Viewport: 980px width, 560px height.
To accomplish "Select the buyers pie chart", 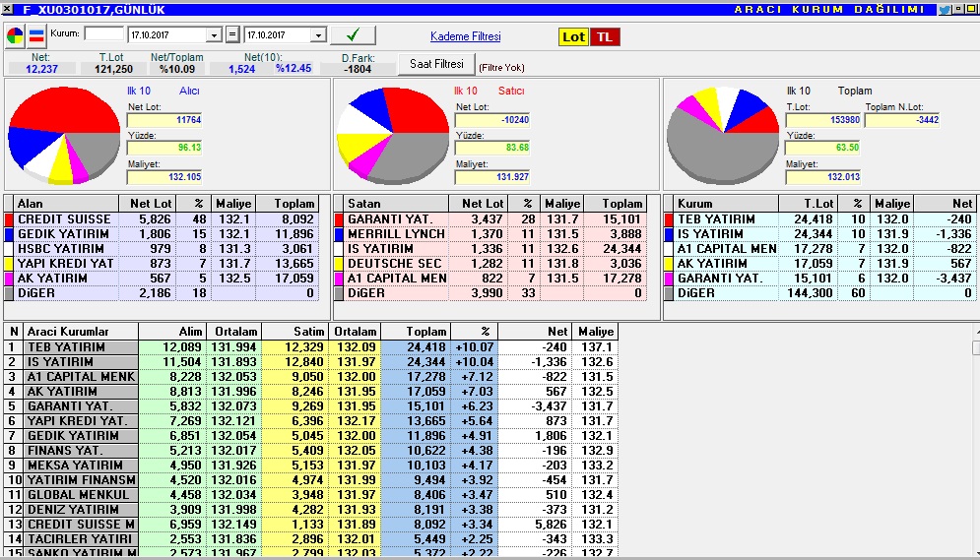I will [64, 136].
